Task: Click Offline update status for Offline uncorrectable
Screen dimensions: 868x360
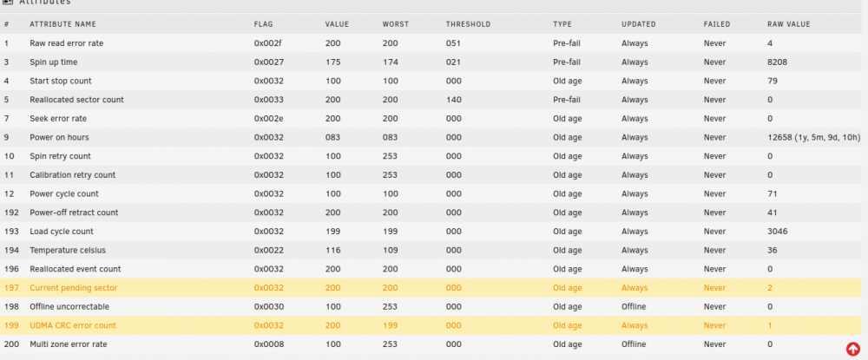Action: click(x=634, y=306)
